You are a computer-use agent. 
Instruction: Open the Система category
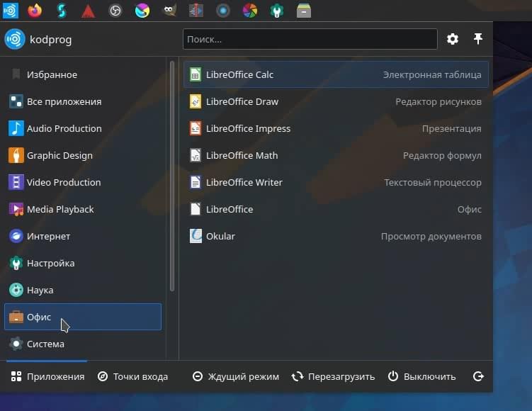[83, 344]
